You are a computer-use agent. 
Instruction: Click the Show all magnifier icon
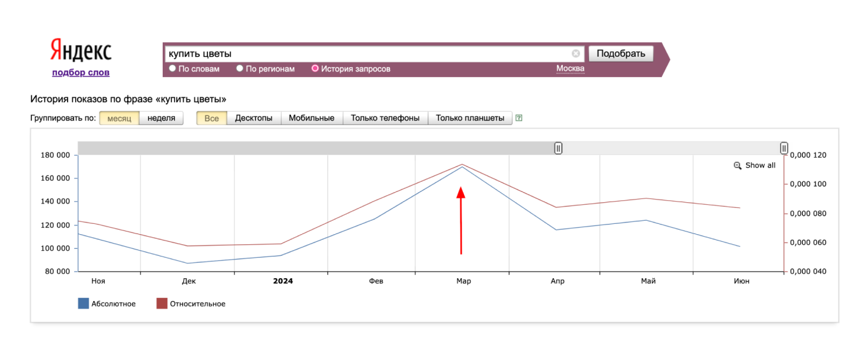point(738,166)
